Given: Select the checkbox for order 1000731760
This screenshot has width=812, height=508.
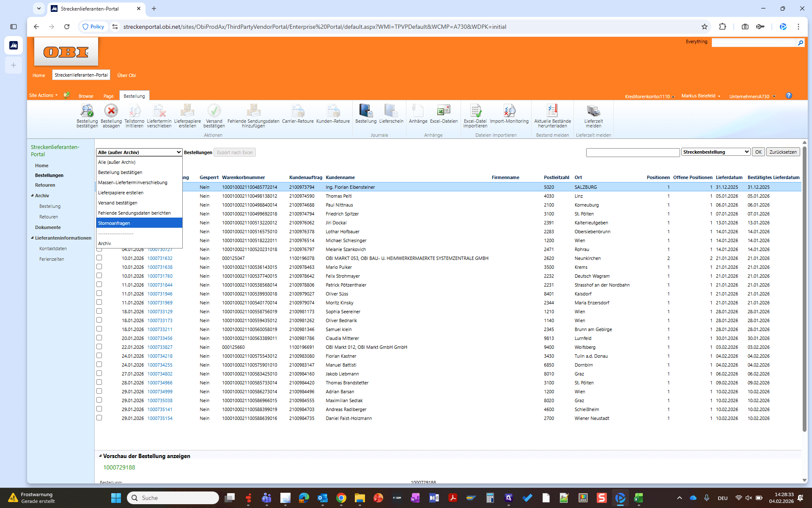Looking at the screenshot, I should click(99, 276).
